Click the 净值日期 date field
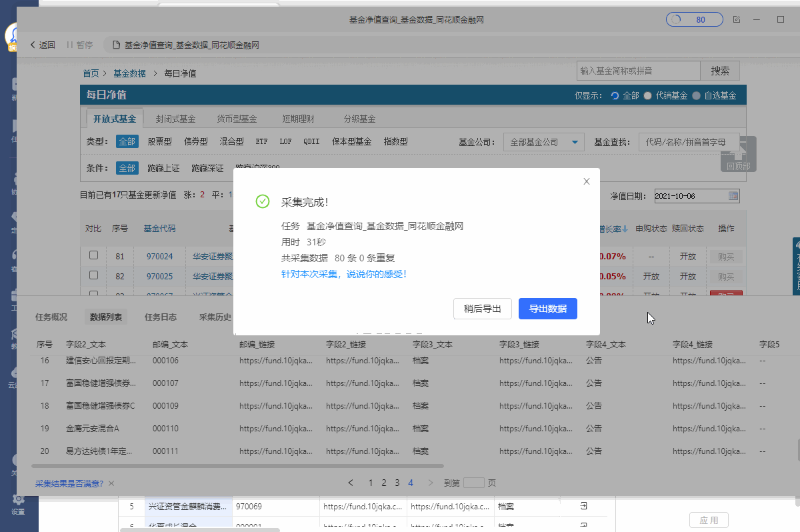This screenshot has height=532, width=800. 697,196
